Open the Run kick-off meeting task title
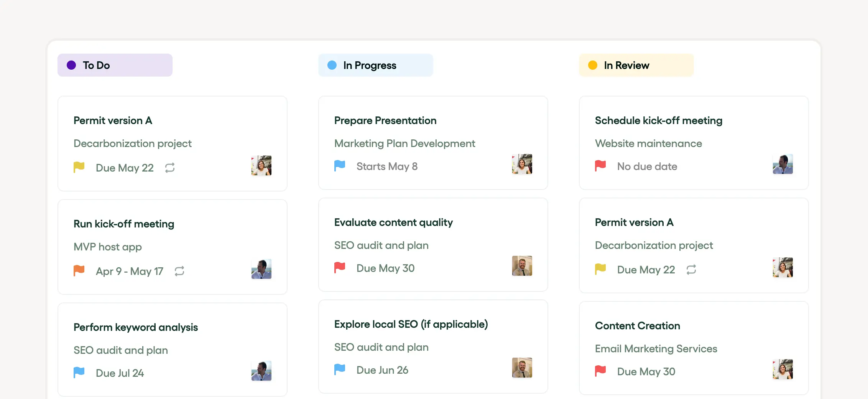The image size is (868, 399). [124, 224]
